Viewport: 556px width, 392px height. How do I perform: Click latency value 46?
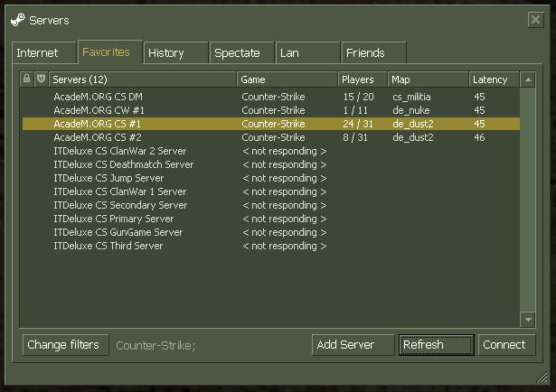tap(479, 137)
